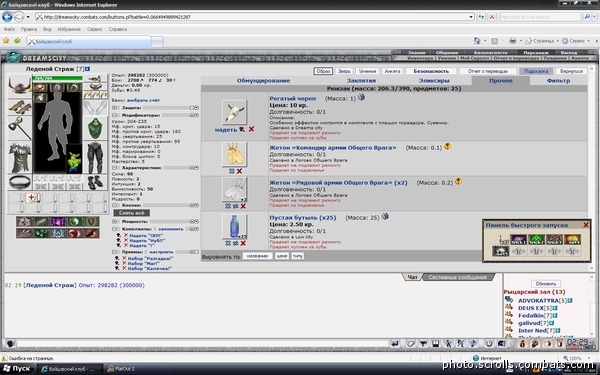The width and height of the screenshot is (600, 375).
Task: Toggle the Подсказка hint button
Action: pos(536,71)
